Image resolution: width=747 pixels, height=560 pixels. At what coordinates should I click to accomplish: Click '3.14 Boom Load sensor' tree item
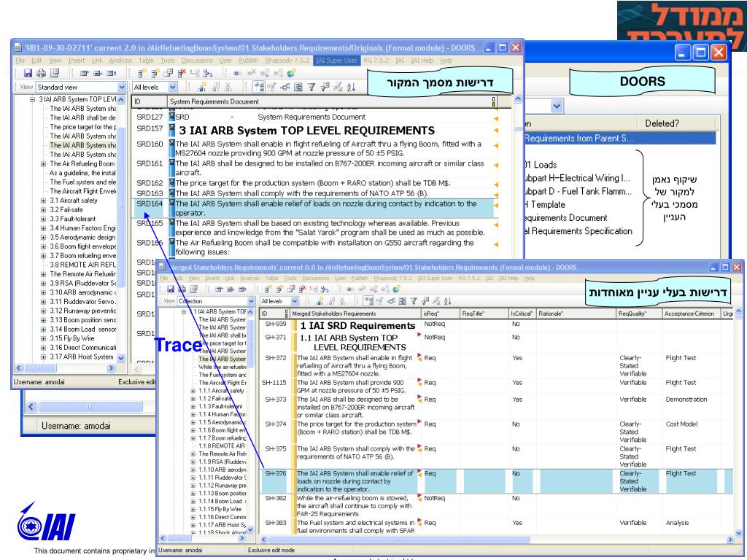click(x=83, y=329)
